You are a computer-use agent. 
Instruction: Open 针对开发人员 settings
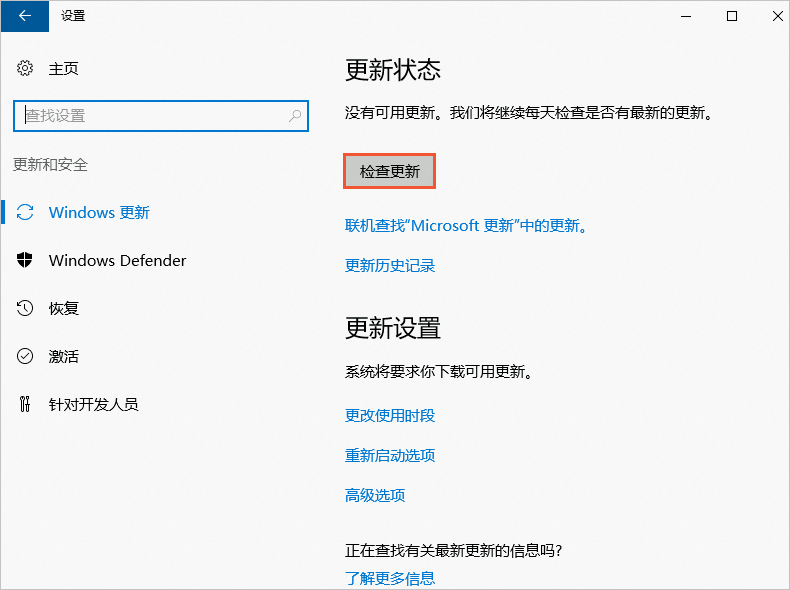(93, 405)
